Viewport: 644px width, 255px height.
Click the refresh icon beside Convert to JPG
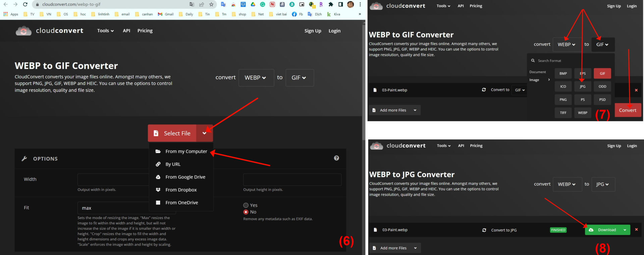tap(484, 230)
